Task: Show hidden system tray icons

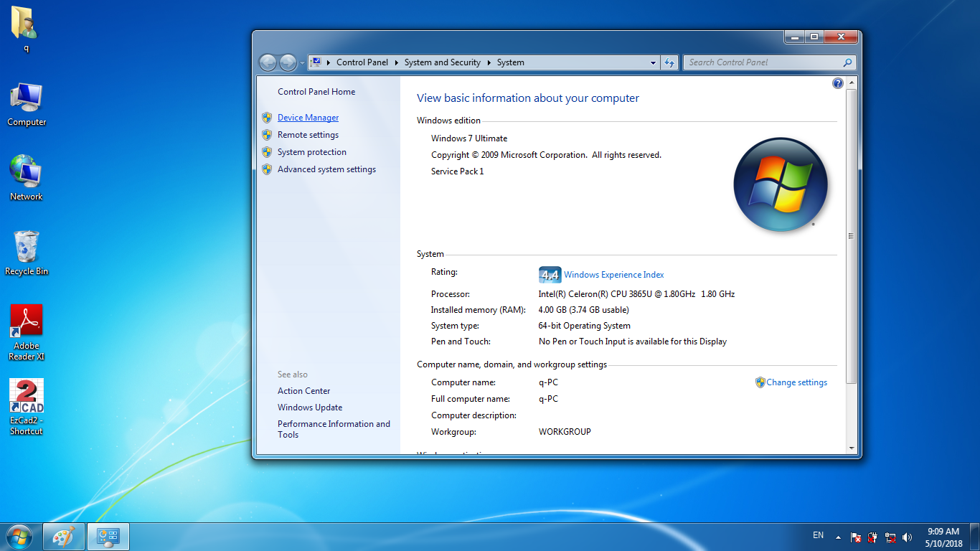Action: tap(837, 536)
